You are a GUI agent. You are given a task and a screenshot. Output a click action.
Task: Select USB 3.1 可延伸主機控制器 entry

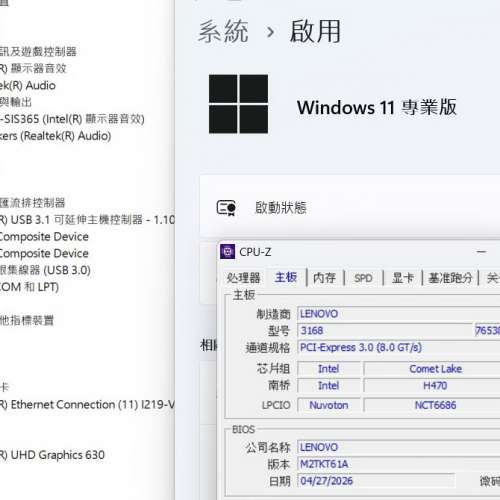(x=87, y=220)
